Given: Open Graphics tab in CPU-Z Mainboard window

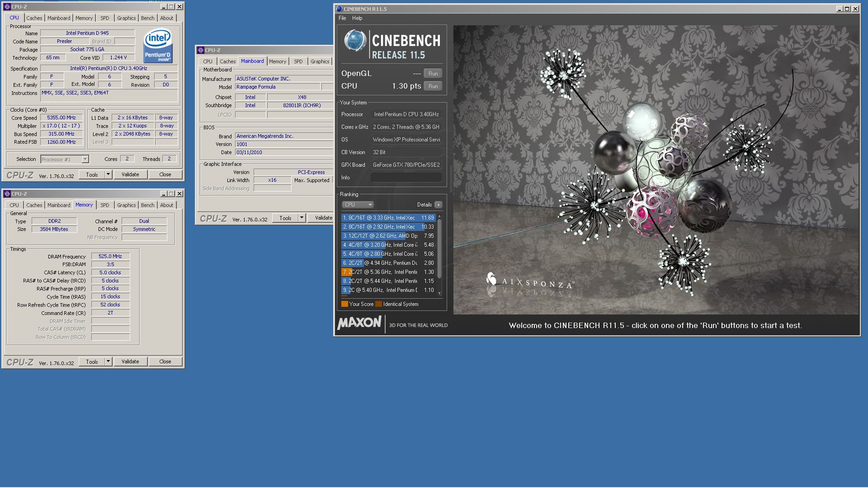Looking at the screenshot, I should point(320,61).
